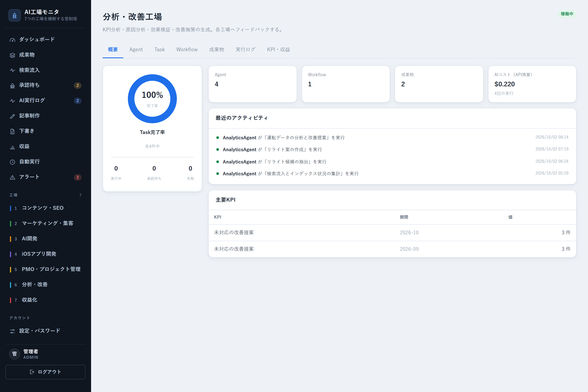
Task: Open factory 1 コンテンツ・SEO
Action: [x=45, y=208]
